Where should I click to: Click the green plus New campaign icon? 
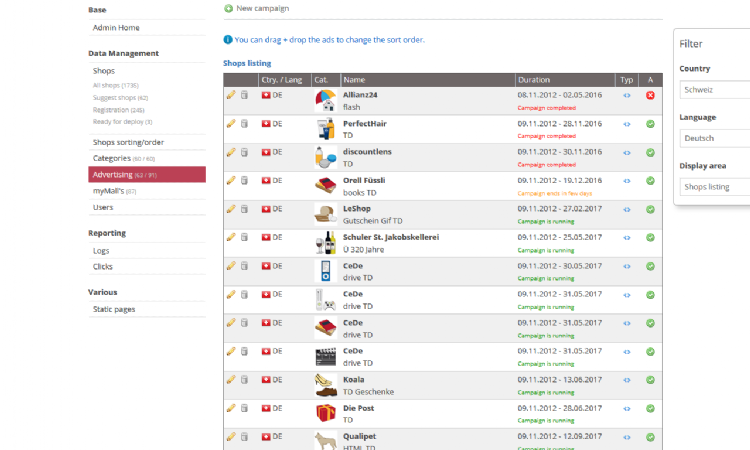[229, 8]
